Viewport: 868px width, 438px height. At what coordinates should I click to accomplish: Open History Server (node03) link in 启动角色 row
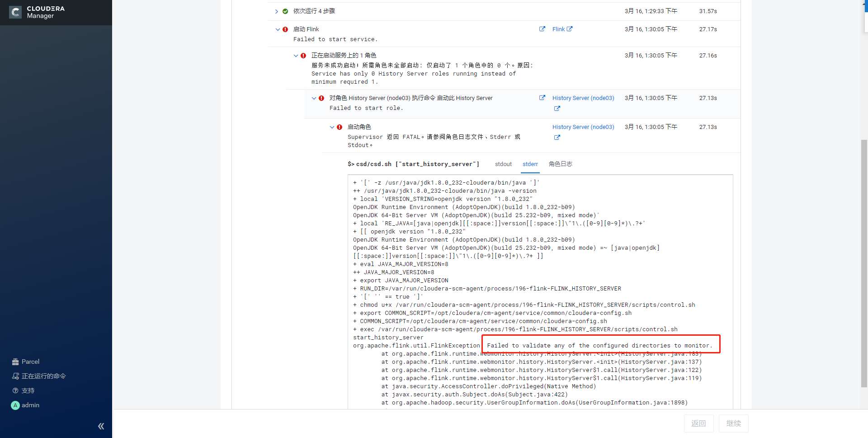(583, 127)
